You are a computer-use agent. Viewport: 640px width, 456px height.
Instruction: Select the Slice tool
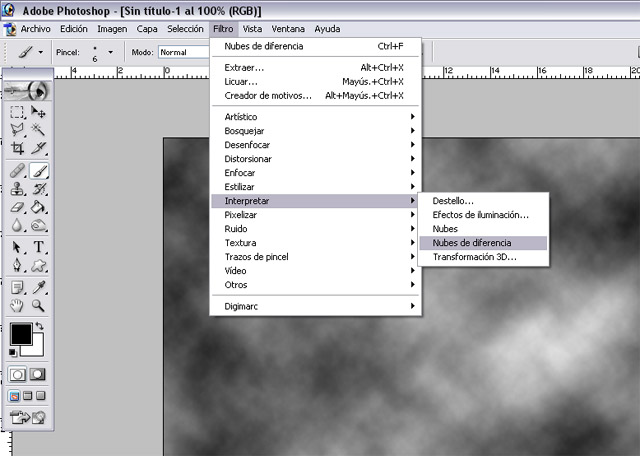point(39,148)
